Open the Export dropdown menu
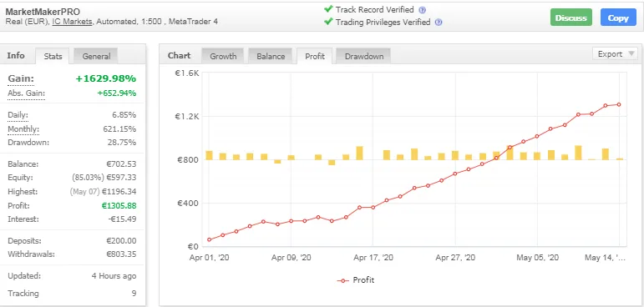The height and width of the screenshot is (307, 644). point(615,54)
